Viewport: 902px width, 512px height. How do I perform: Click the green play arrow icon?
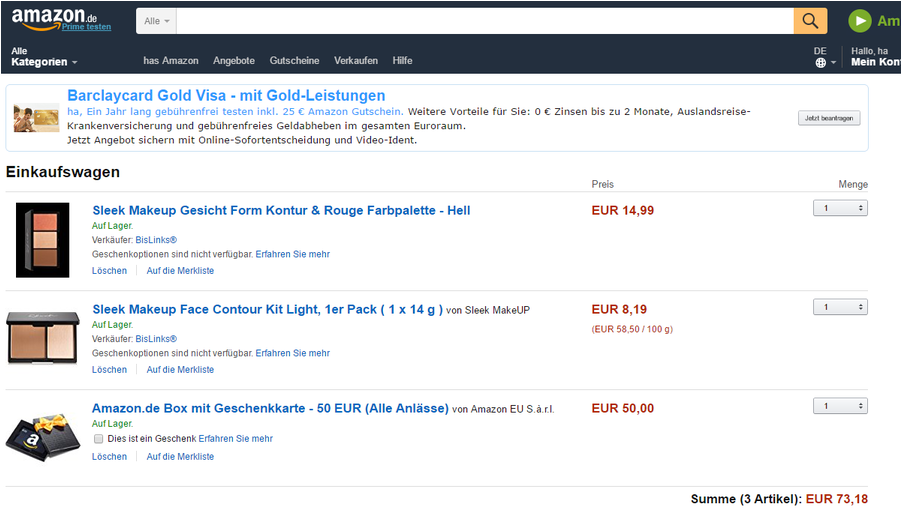(860, 20)
